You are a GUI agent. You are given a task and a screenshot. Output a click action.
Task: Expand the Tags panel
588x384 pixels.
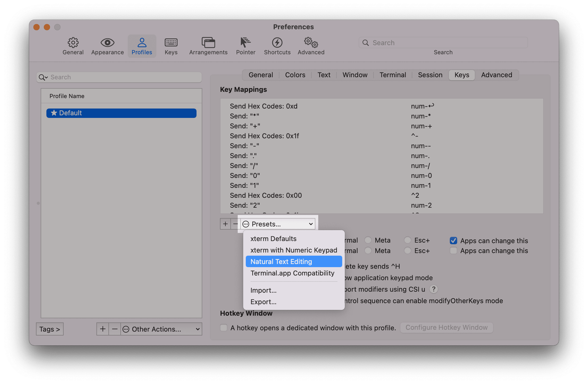tap(50, 329)
